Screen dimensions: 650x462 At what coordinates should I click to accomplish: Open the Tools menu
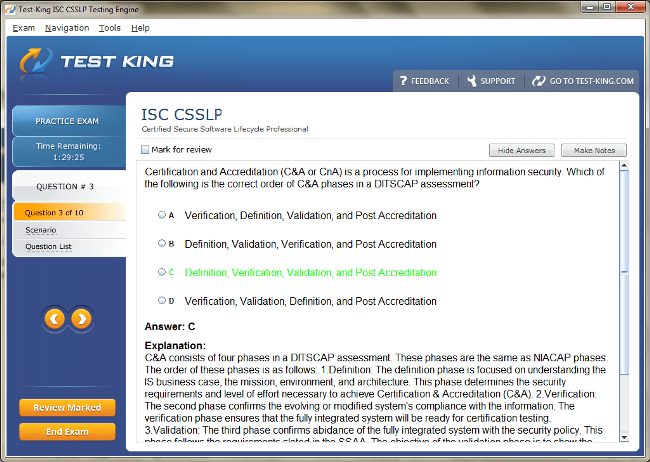[x=110, y=28]
